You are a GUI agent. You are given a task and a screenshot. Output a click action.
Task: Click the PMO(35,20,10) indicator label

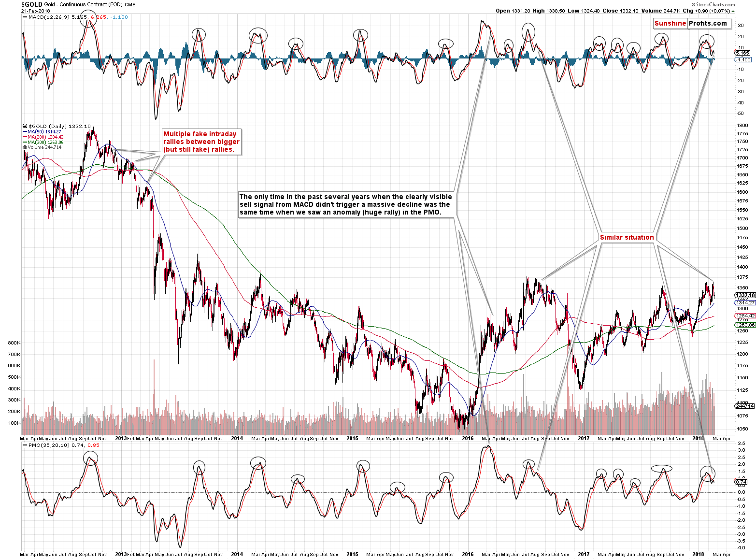pyautogui.click(x=49, y=445)
